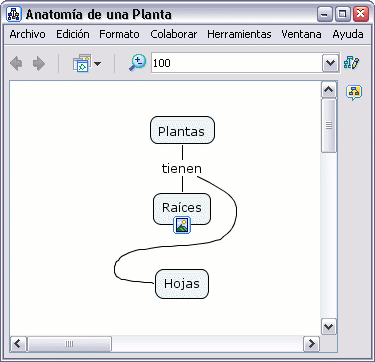This screenshot has height=362, width=375.
Task: Click the horizontal scrollbar thumb
Action: 69,344
